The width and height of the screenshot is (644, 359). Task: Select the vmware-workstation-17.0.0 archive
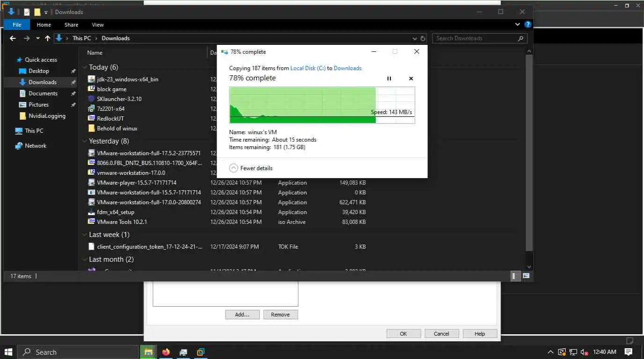[131, 173]
